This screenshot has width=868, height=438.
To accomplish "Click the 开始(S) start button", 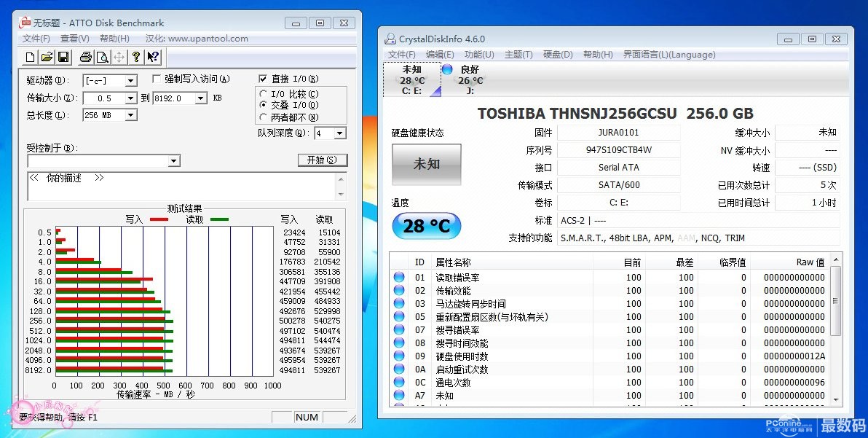I will [x=323, y=160].
